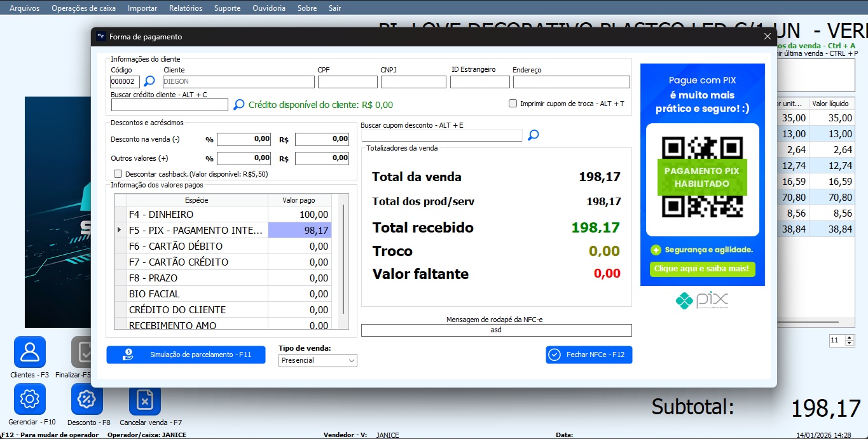Open the Operações de caixa menu
The height and width of the screenshot is (439, 868).
pos(83,8)
